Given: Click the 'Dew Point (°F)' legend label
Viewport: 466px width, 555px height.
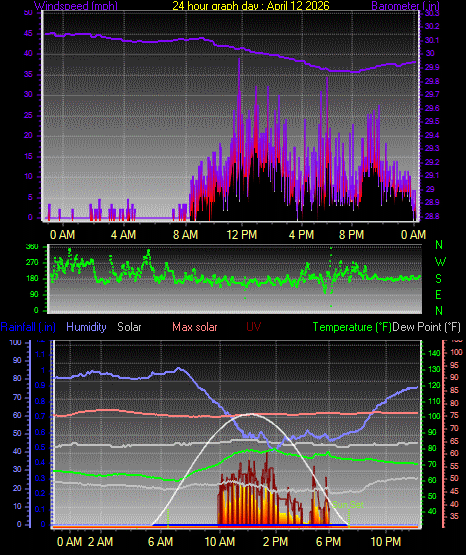Looking at the screenshot, I should coord(426,327).
